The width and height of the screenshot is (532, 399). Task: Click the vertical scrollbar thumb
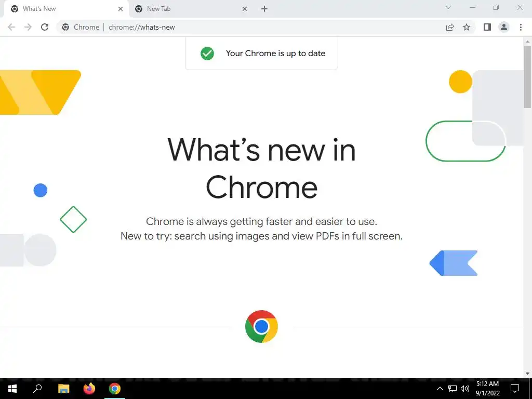527,77
